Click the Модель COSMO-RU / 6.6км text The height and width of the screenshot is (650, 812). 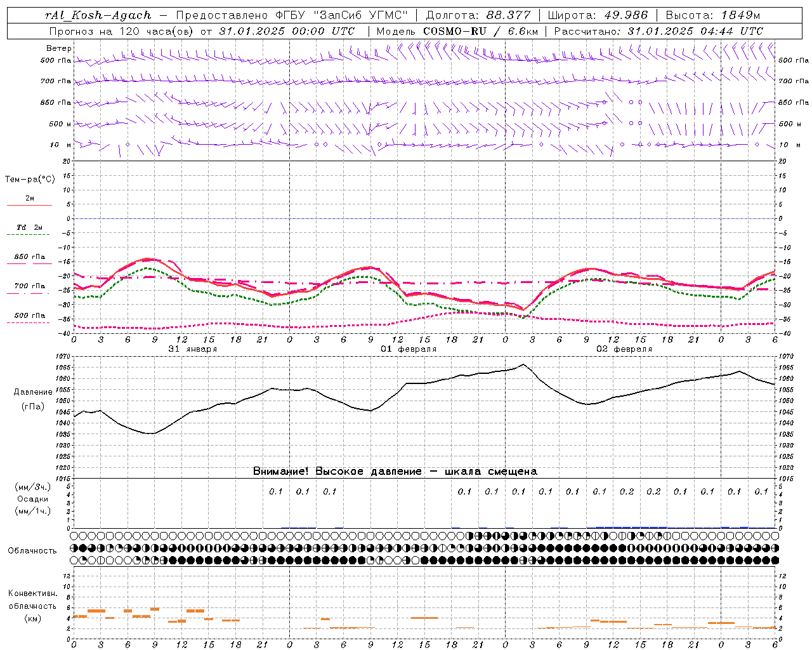point(457,31)
